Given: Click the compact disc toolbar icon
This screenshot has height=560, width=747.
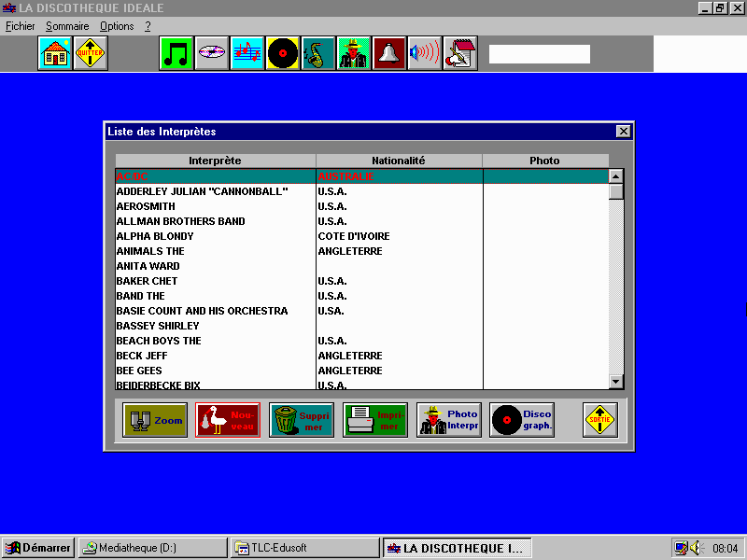Looking at the screenshot, I should [x=212, y=53].
